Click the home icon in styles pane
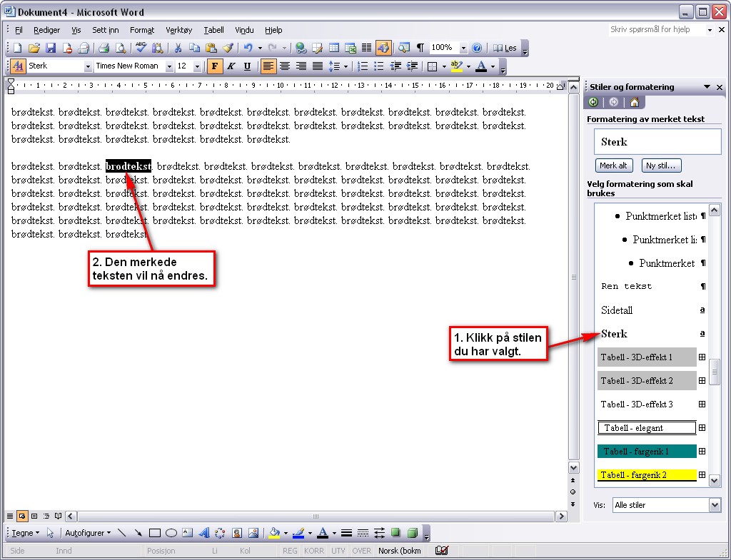731x560 pixels. [x=634, y=102]
